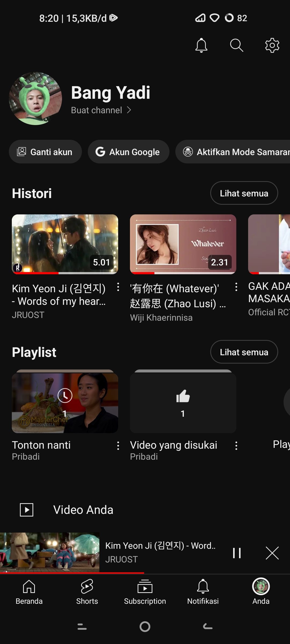The width and height of the screenshot is (290, 644).
Task: Open more options for Kim Yeon Ji video
Action: [118, 287]
